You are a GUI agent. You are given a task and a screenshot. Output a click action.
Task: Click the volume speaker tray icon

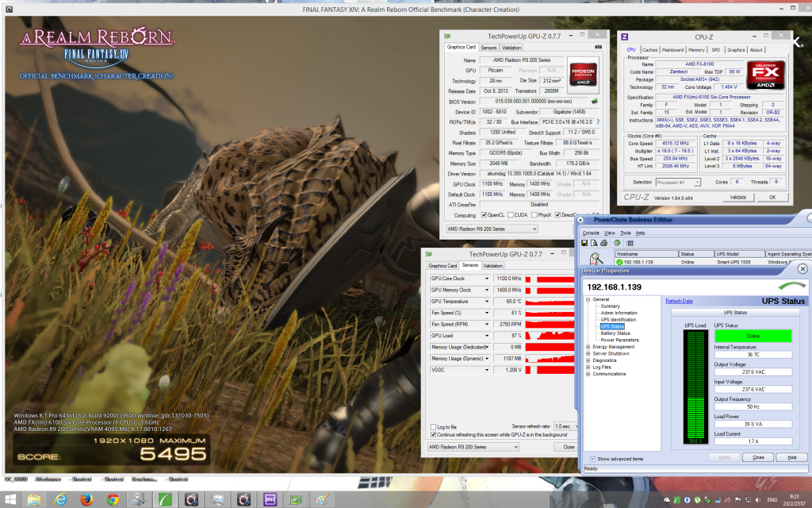(x=758, y=500)
